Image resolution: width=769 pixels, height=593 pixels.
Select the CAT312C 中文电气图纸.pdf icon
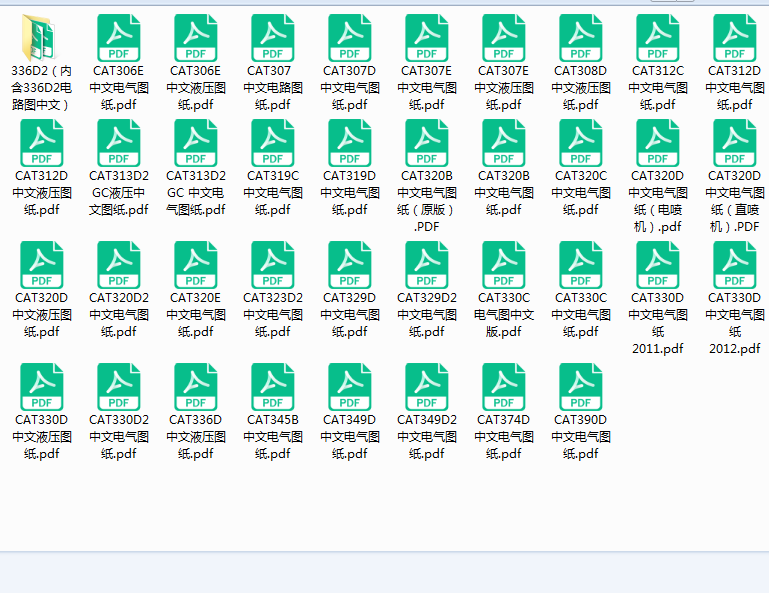(658, 38)
